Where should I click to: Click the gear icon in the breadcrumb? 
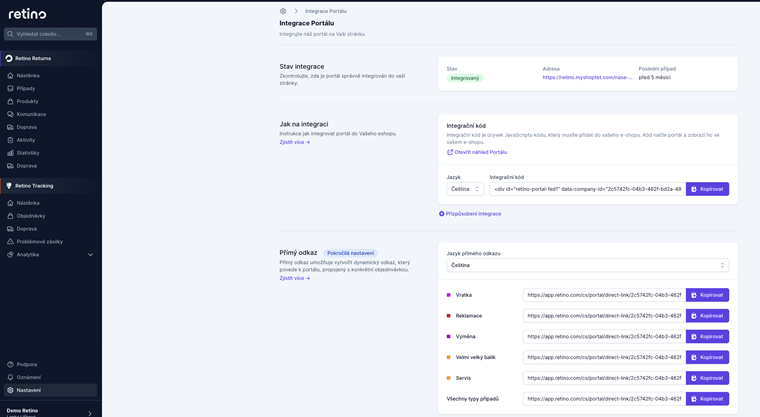coord(283,11)
